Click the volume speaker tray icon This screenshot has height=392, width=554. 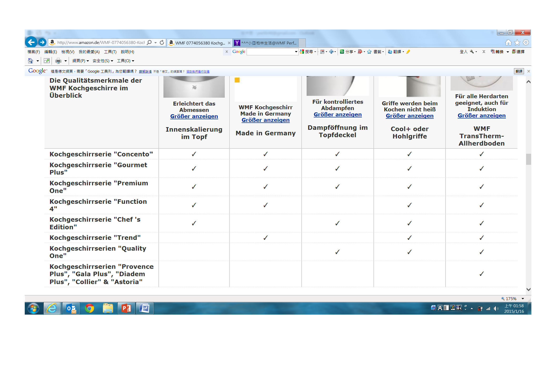point(496,309)
